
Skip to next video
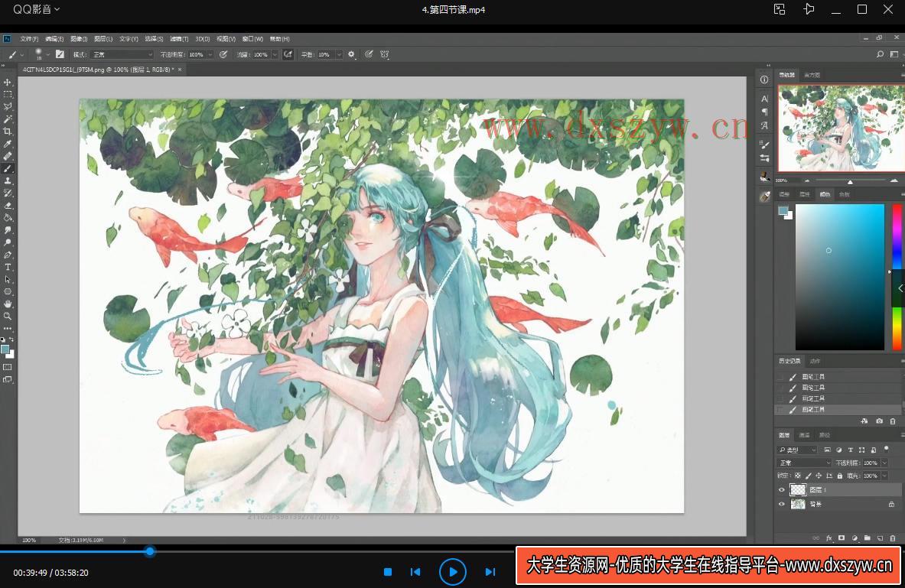point(490,572)
